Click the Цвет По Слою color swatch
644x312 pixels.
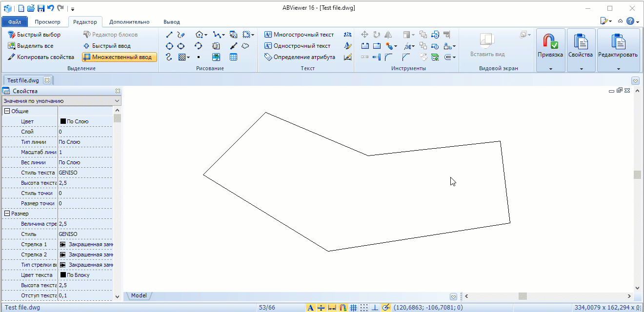63,121
